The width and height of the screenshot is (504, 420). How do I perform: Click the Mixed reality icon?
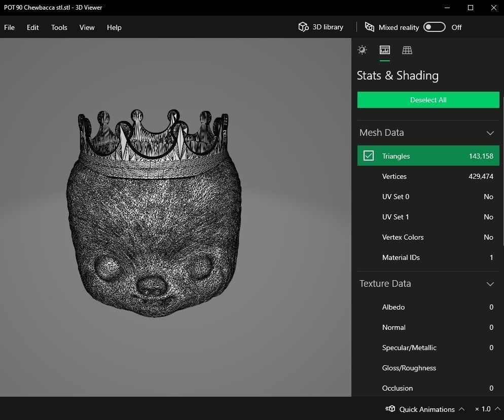click(x=369, y=27)
